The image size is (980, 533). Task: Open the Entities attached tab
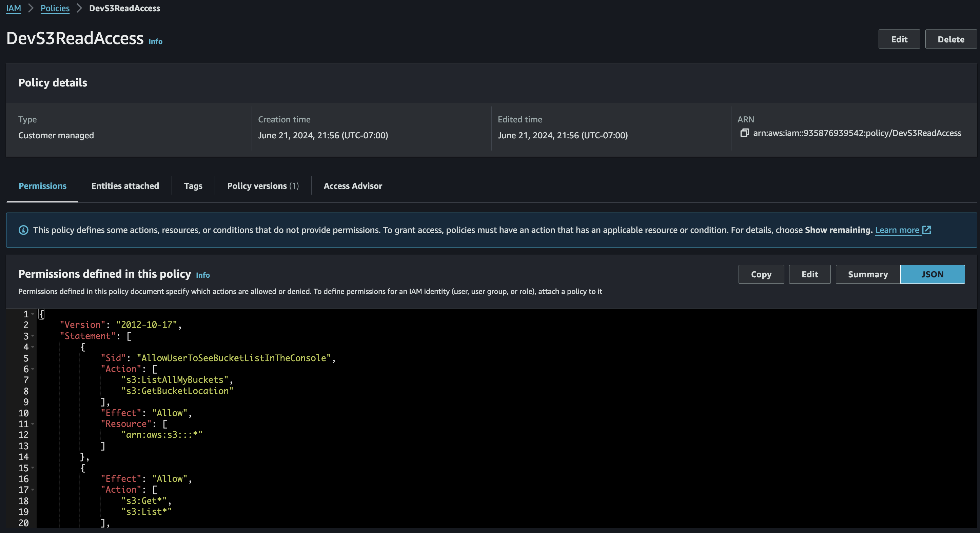click(x=125, y=186)
